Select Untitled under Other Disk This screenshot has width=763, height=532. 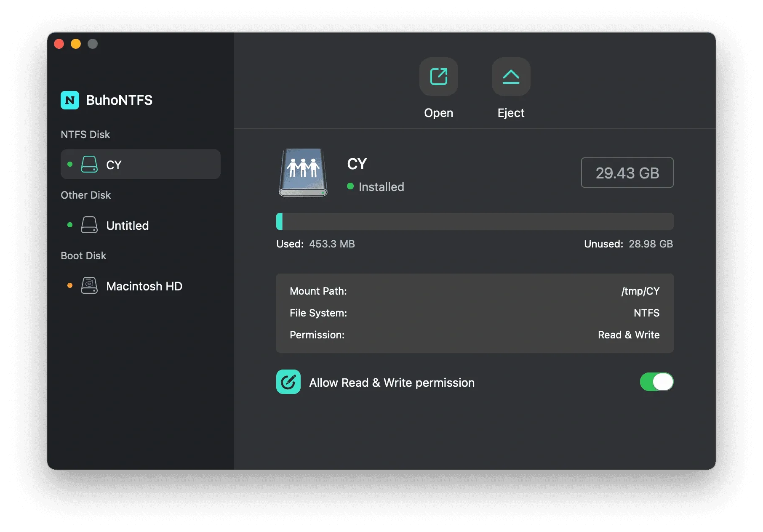tap(141, 225)
